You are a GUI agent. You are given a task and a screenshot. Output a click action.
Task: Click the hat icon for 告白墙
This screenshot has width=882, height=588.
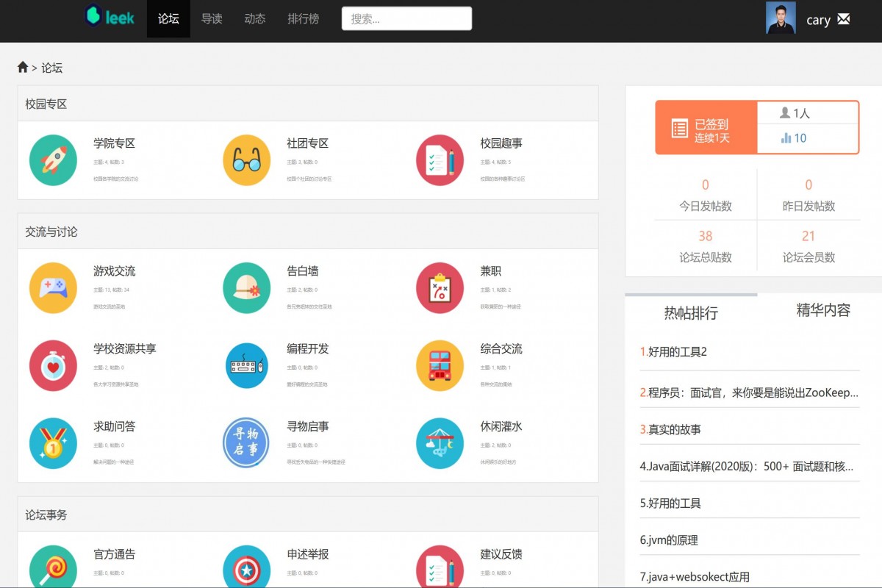pos(245,287)
